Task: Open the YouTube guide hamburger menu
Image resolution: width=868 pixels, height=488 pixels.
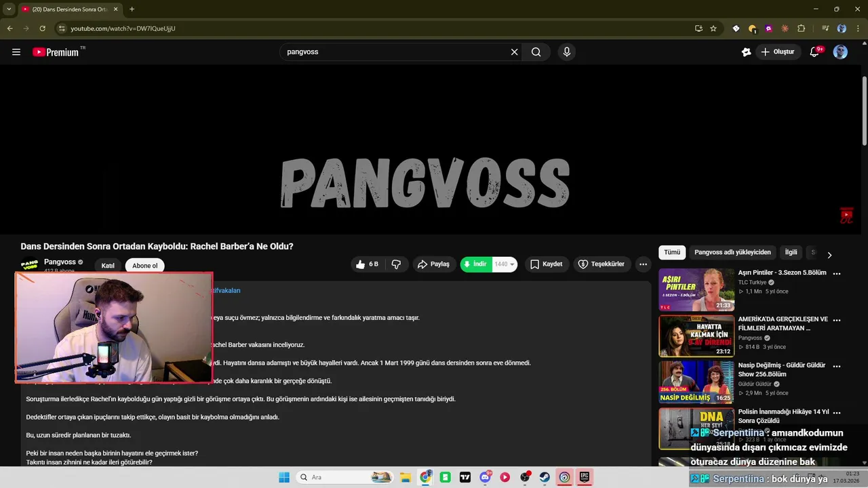Action: [x=16, y=52]
